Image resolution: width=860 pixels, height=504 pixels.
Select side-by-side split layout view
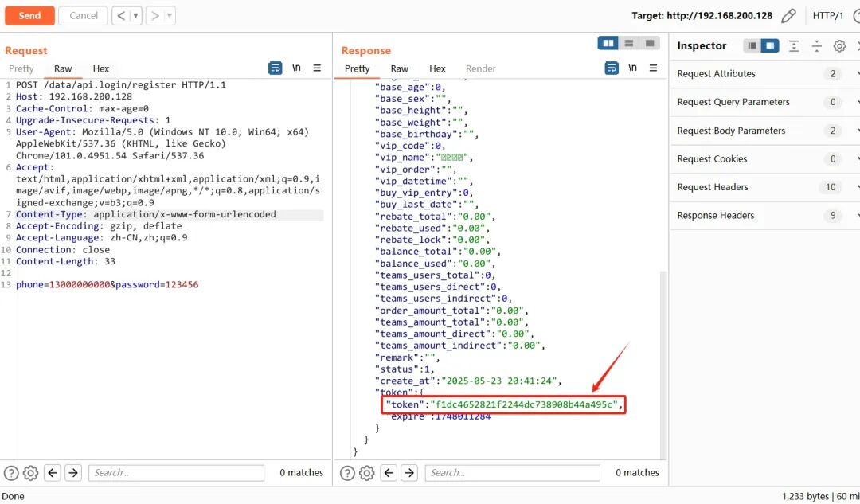pos(608,43)
